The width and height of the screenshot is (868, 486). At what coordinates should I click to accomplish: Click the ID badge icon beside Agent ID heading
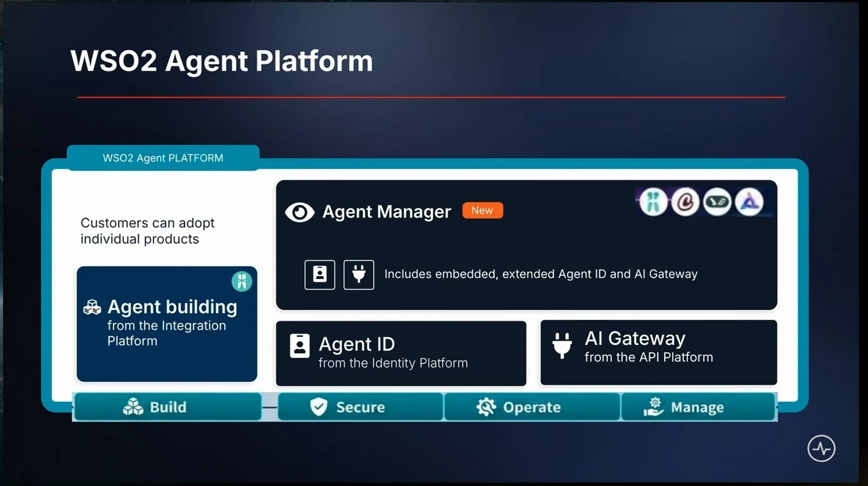point(300,346)
